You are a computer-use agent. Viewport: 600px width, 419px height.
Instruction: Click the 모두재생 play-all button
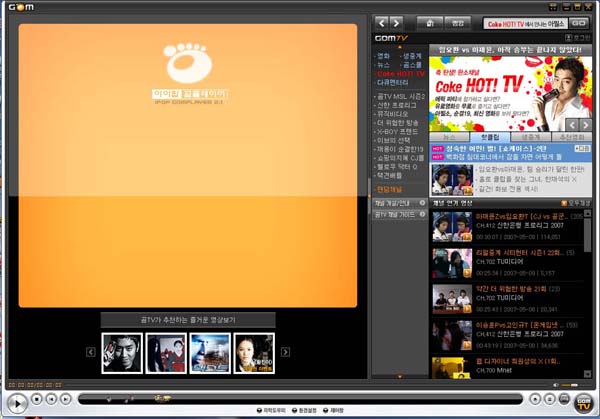576,203
